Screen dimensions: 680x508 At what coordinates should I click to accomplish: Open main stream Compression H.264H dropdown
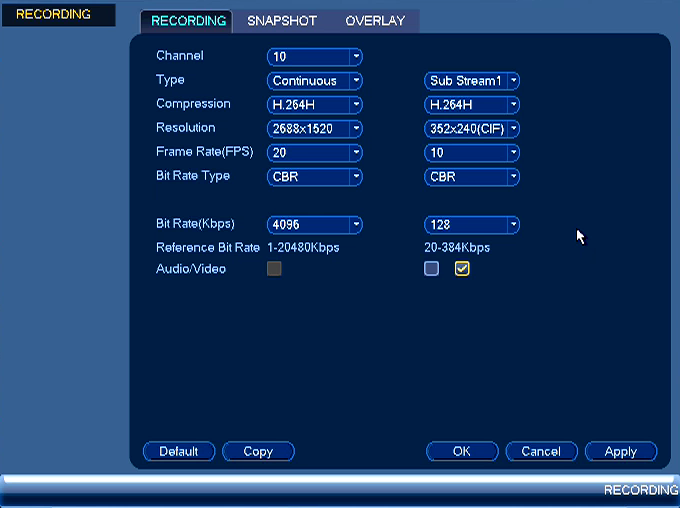[x=315, y=105]
